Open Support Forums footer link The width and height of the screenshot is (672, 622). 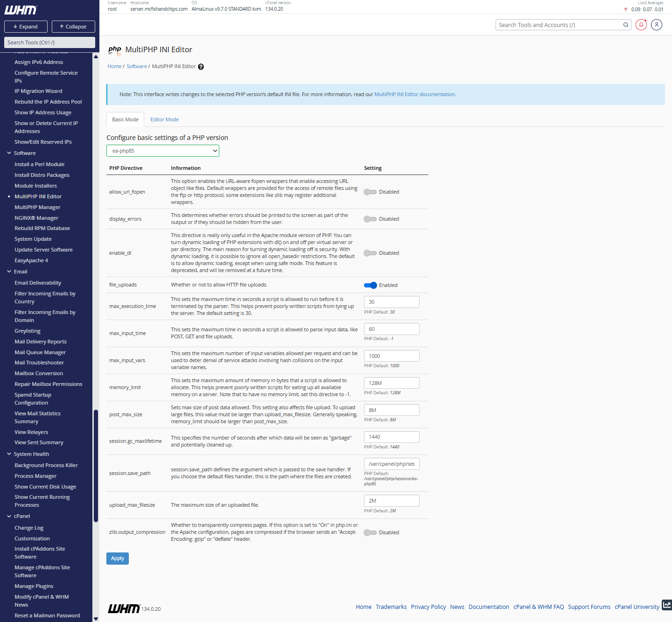coord(589,607)
